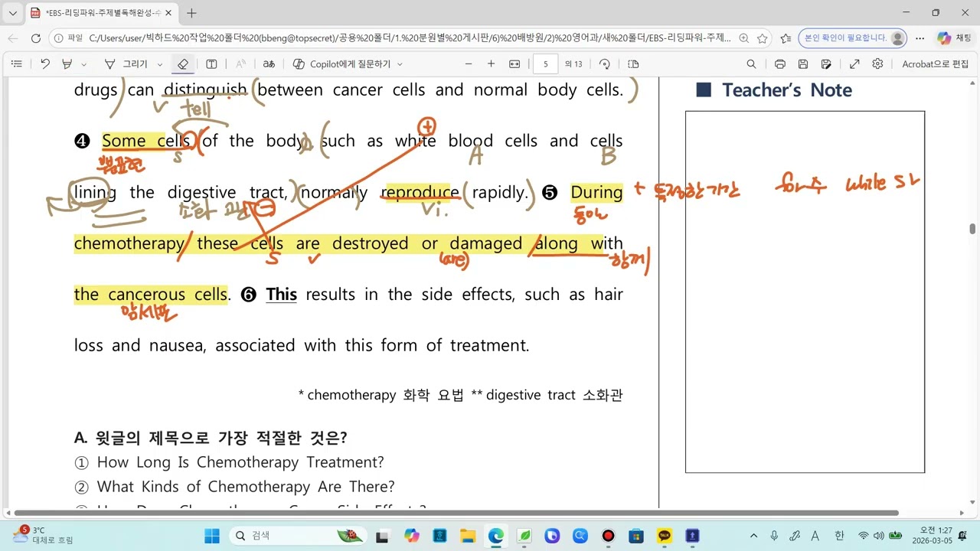Viewport: 980px width, 551px height.
Task: Toggle the 한 Korean input mode indicator
Action: click(839, 536)
